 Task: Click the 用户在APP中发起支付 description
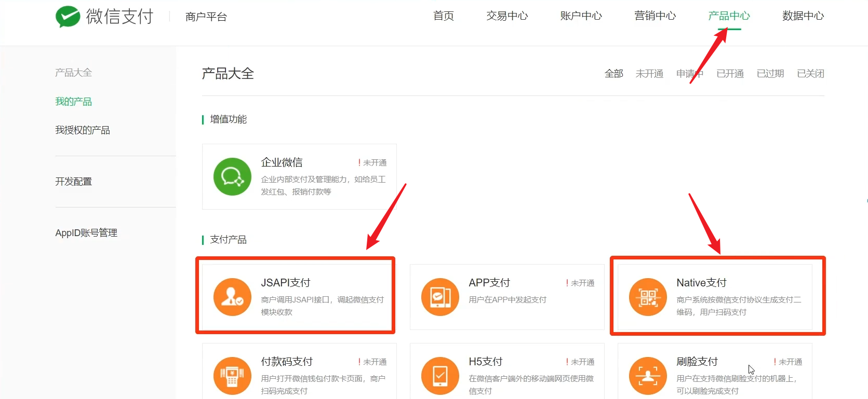pyautogui.click(x=508, y=300)
